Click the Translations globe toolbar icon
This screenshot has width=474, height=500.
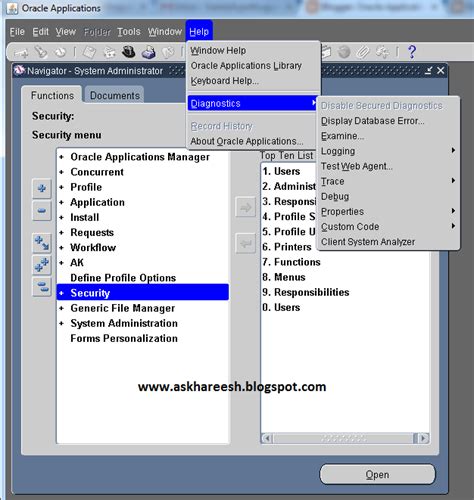click(344, 52)
